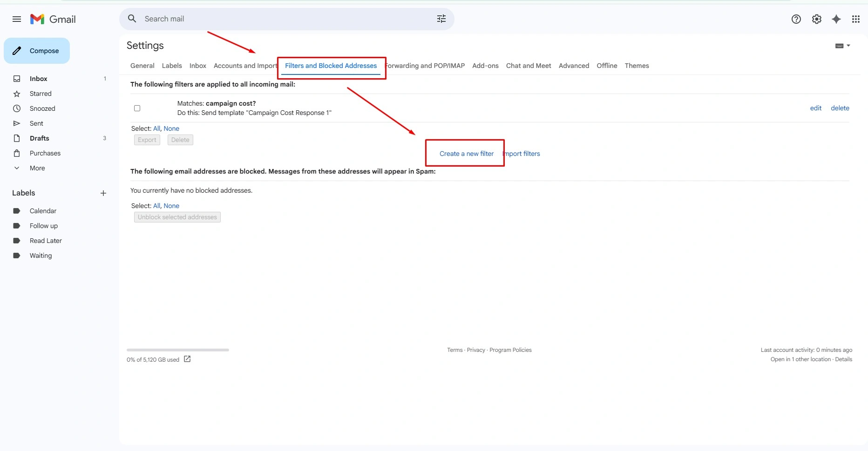Image resolution: width=868 pixels, height=451 pixels.
Task: Click the Sent arrow icon
Action: pyautogui.click(x=17, y=123)
